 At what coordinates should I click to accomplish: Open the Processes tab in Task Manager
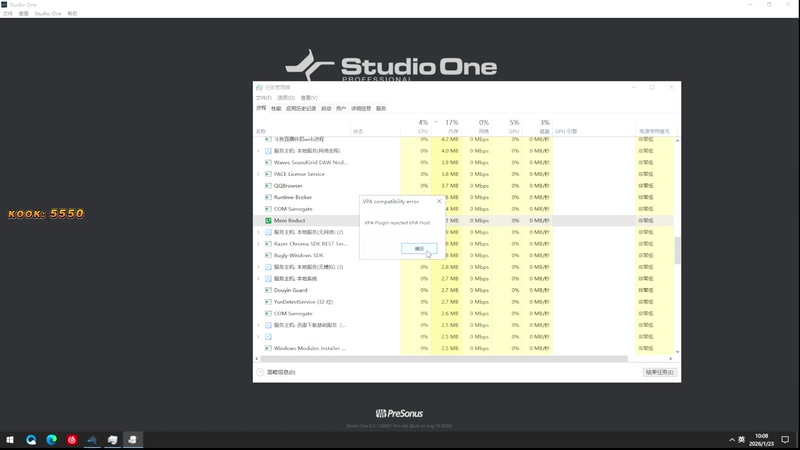(x=261, y=108)
